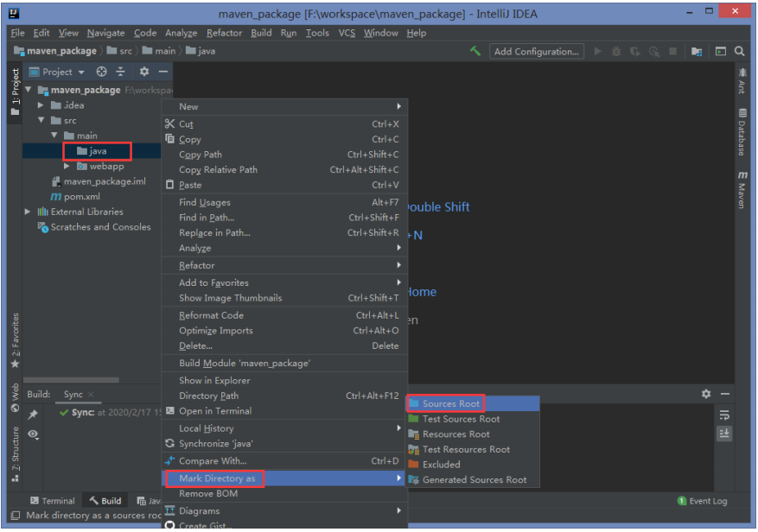Expand the .idea folder in tree

41,105
